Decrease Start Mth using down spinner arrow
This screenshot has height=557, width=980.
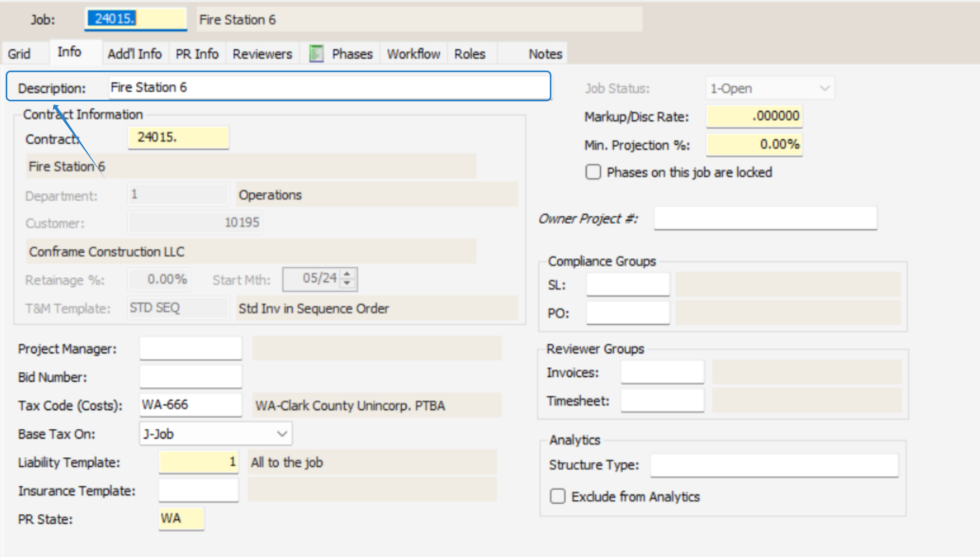point(347,283)
